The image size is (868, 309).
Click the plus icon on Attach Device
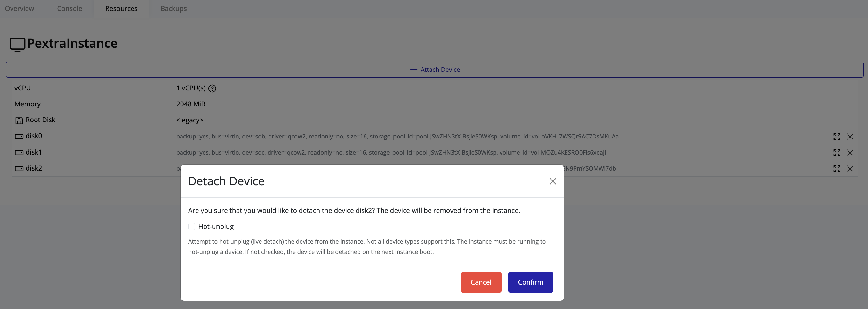point(413,70)
